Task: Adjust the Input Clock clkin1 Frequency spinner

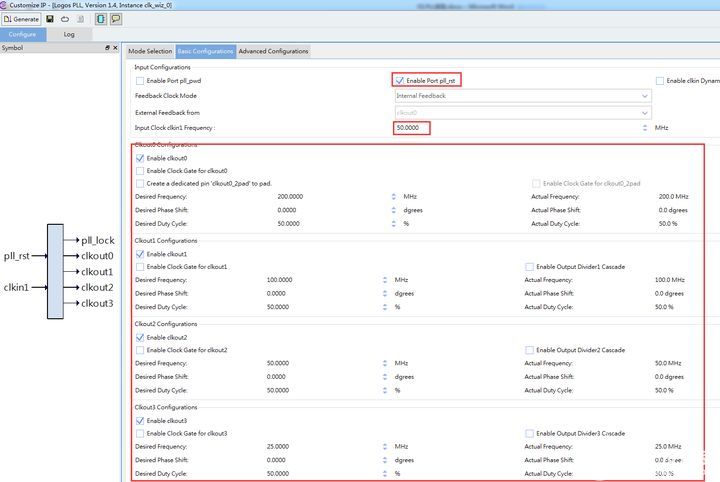Action: [x=645, y=128]
